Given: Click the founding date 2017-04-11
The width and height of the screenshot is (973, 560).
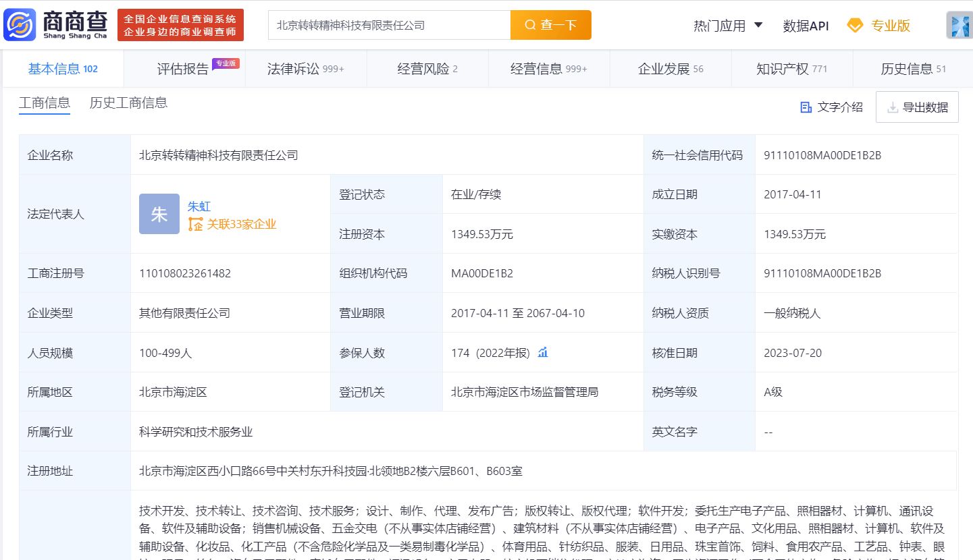Looking at the screenshot, I should tap(793, 195).
